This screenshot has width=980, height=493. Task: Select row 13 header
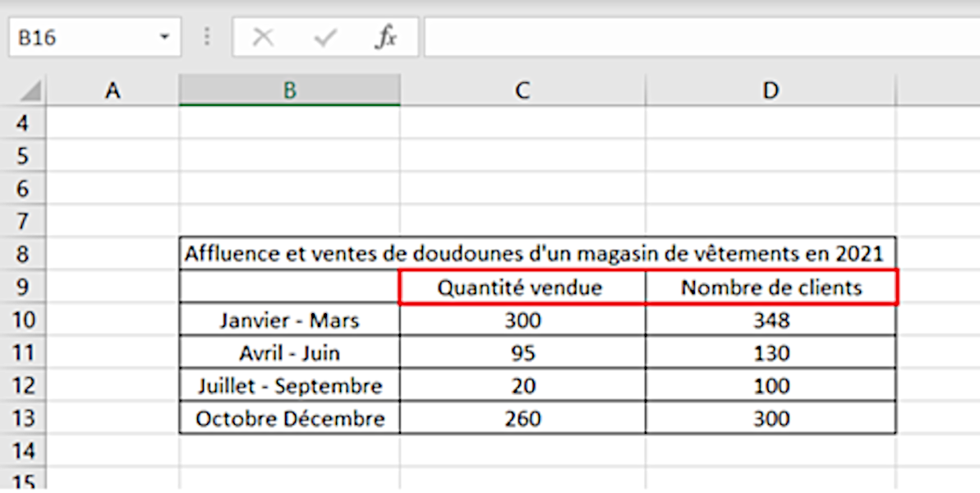(x=22, y=418)
